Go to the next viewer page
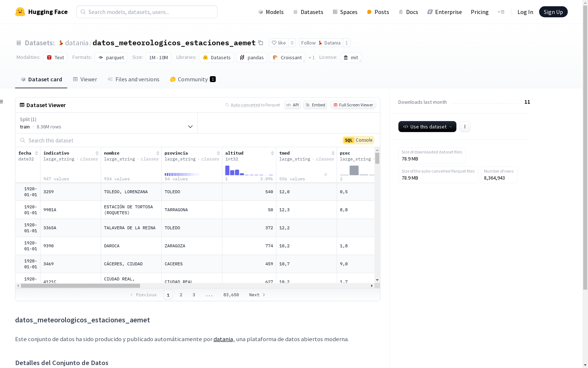The height and width of the screenshot is (368, 588). click(257, 295)
